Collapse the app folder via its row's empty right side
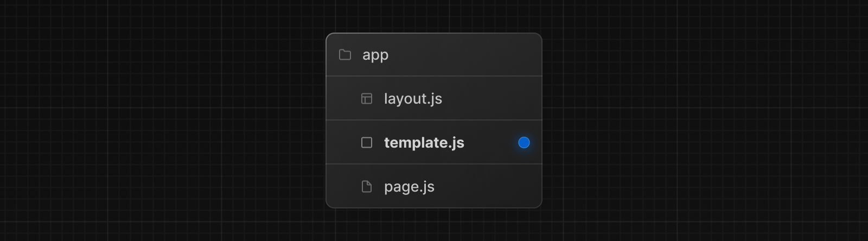Viewport: 868px width, 241px height. pyautogui.click(x=477, y=55)
